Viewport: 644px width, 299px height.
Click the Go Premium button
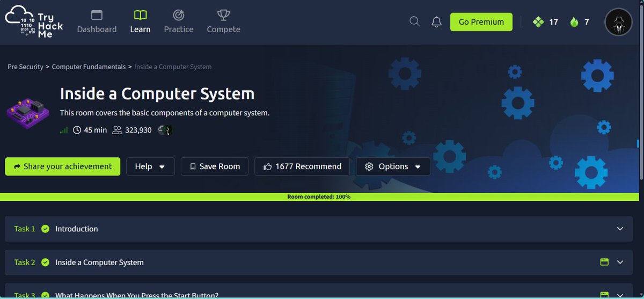[481, 22]
